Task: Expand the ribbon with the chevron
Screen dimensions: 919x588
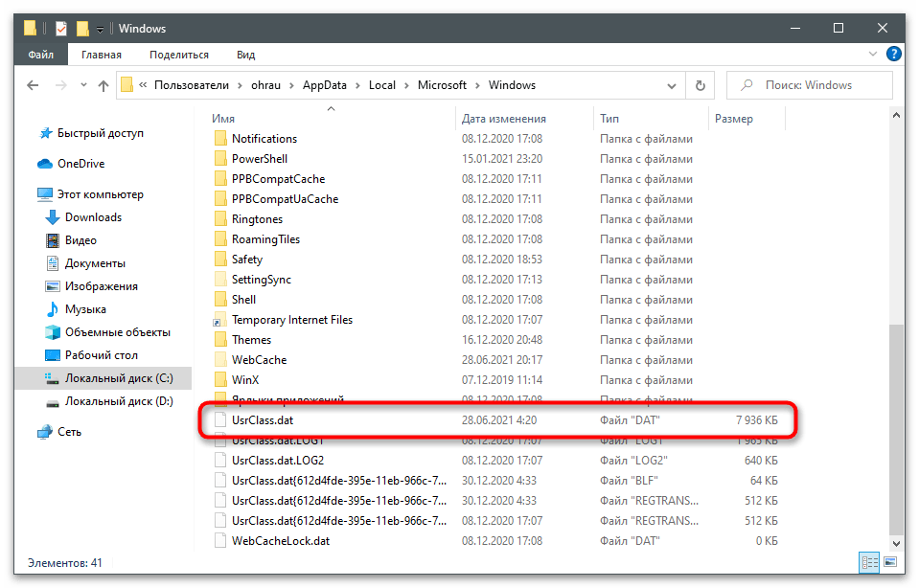Action: 873,54
